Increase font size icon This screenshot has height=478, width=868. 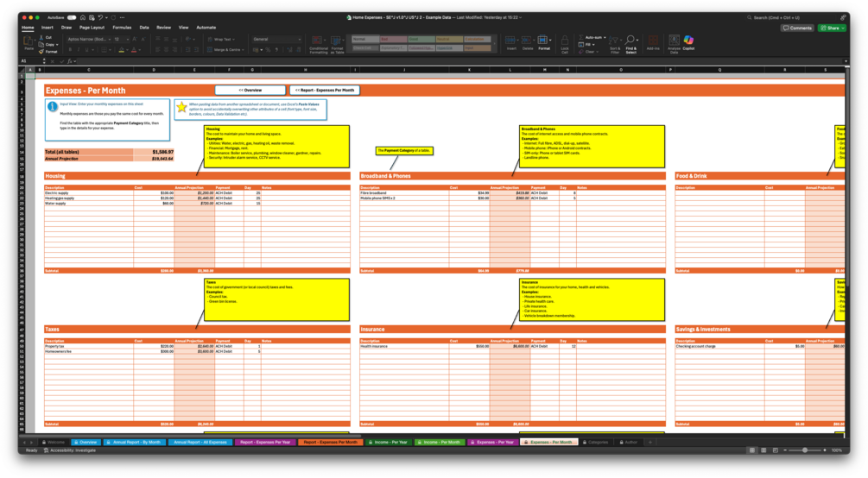tap(135, 40)
